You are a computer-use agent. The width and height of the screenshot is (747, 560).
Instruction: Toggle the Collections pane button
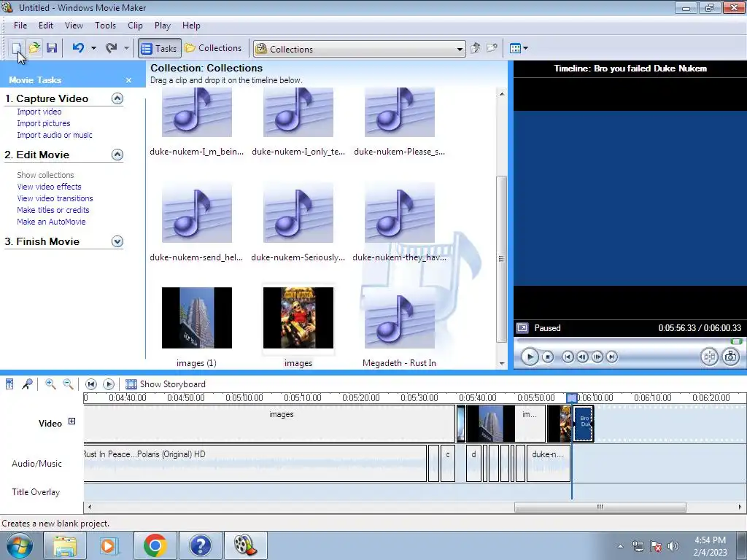(x=214, y=48)
